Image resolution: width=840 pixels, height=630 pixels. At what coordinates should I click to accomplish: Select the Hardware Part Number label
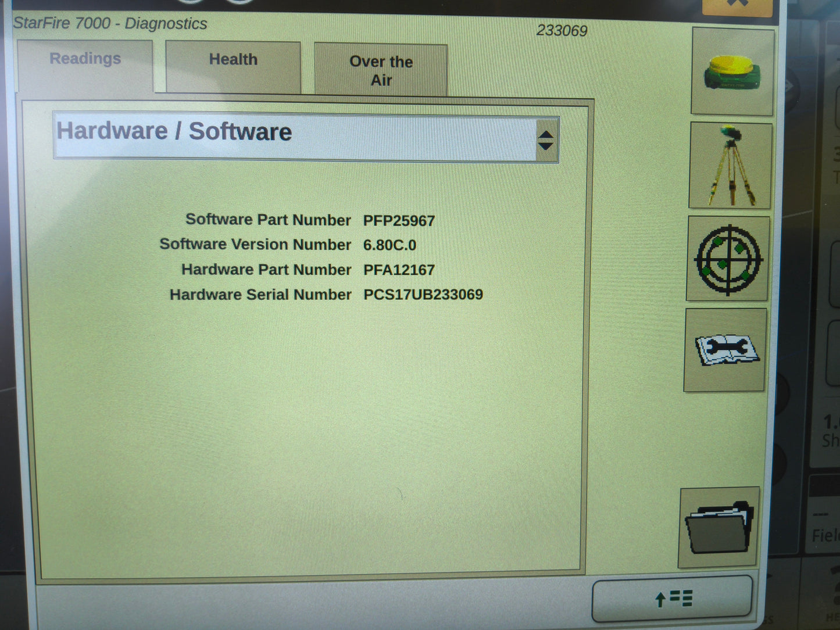266,270
